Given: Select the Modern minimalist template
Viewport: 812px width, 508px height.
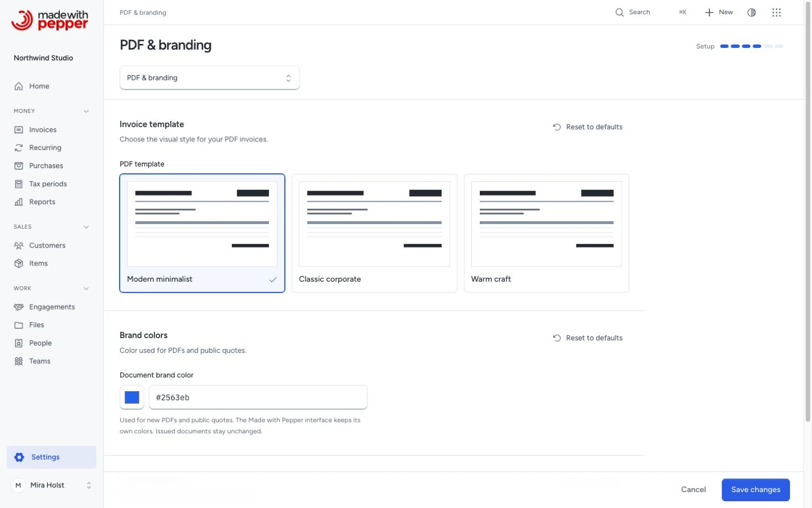Looking at the screenshot, I should pyautogui.click(x=202, y=233).
